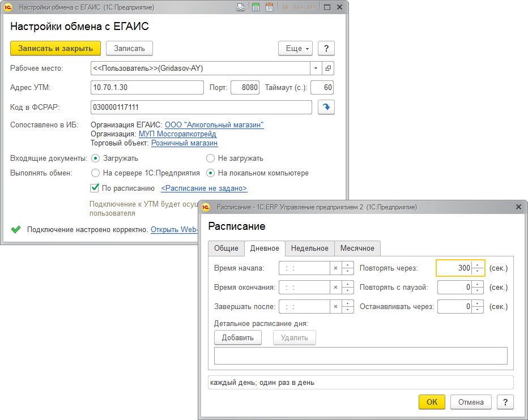Adjust Завершать после spinner arrows

coord(347,307)
